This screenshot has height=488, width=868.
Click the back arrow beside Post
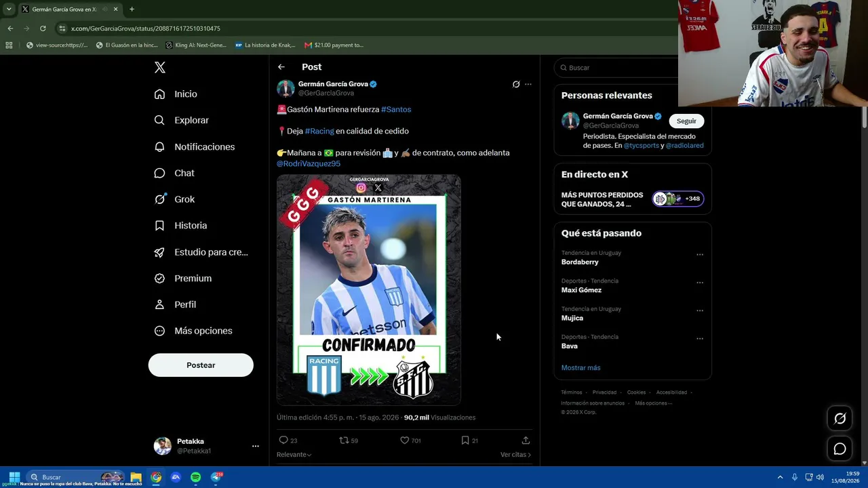(281, 67)
